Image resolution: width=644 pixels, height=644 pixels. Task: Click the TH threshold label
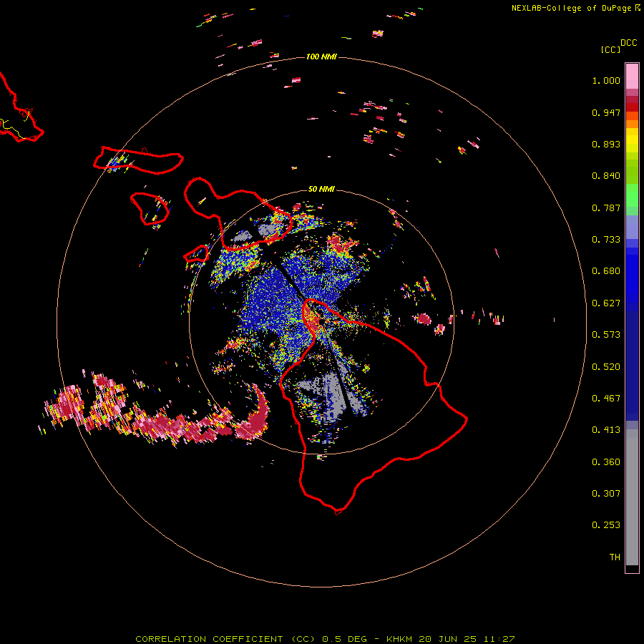tap(615, 557)
